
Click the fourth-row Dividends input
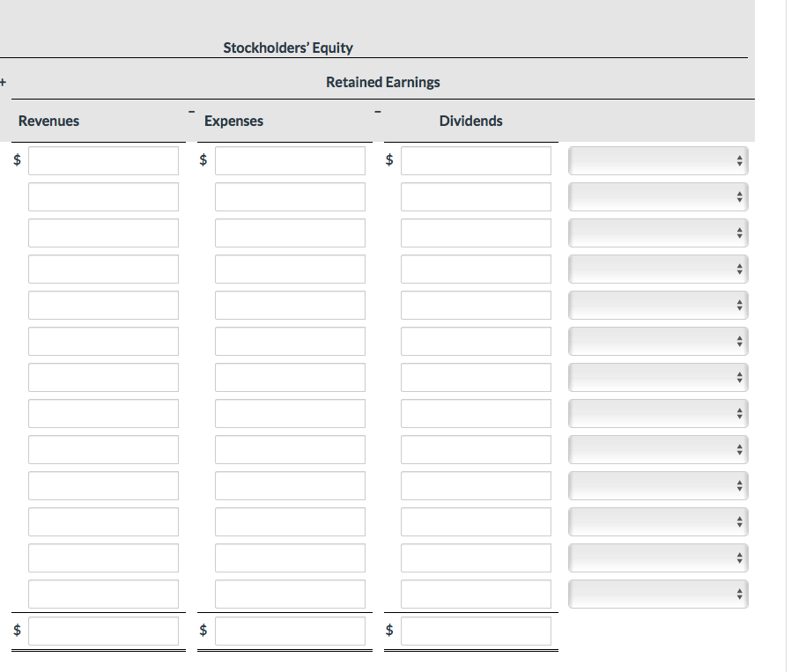tap(477, 269)
